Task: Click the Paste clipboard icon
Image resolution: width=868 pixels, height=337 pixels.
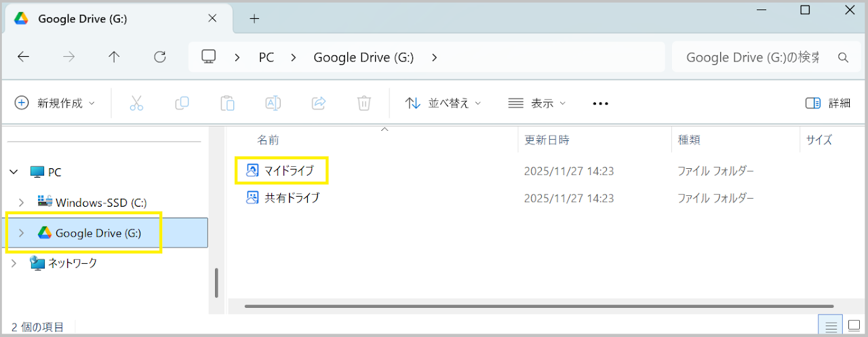Action: [x=227, y=103]
